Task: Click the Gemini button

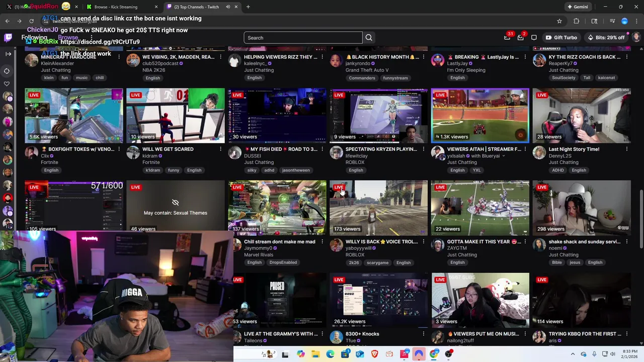Action: click(x=577, y=7)
